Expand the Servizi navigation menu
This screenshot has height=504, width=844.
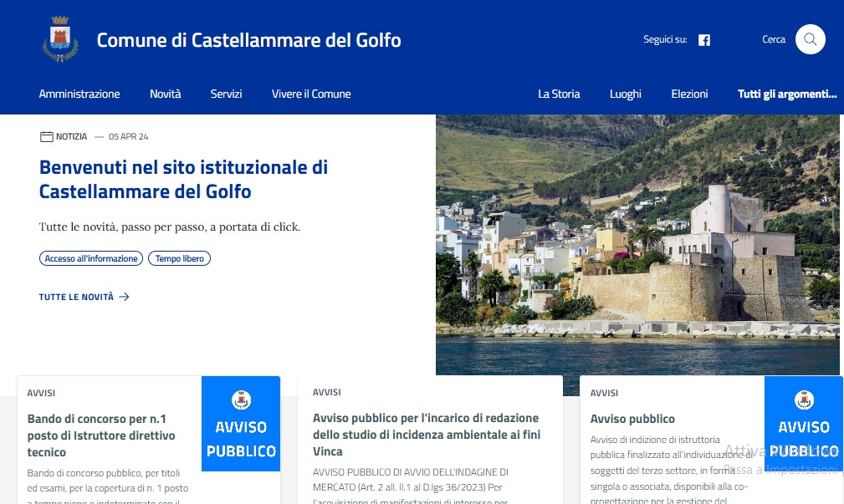coord(226,94)
